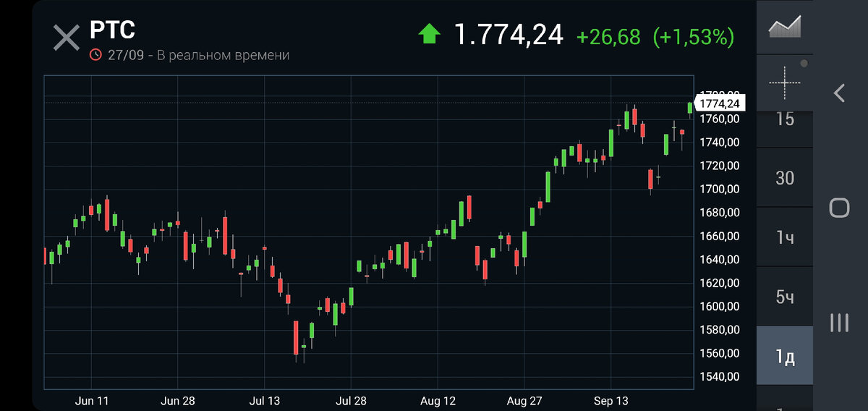Click the 27/09 real-time status text
This screenshot has width=868, height=411.
point(198,55)
